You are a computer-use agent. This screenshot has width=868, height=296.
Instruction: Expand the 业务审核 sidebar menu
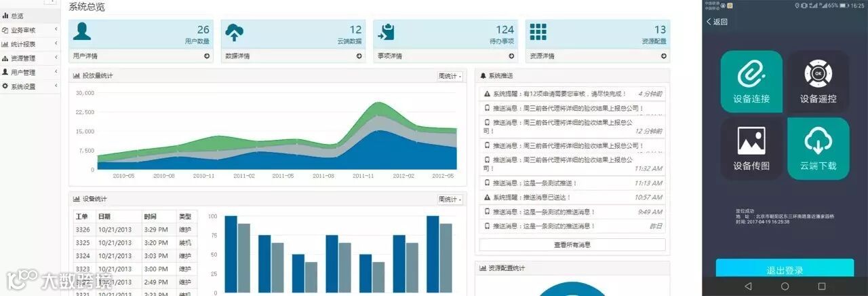tap(29, 30)
